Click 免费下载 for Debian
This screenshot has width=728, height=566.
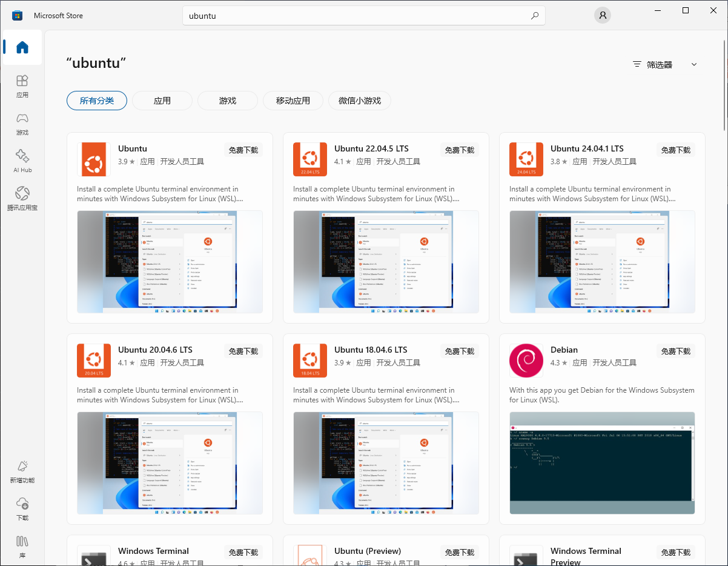click(x=676, y=351)
